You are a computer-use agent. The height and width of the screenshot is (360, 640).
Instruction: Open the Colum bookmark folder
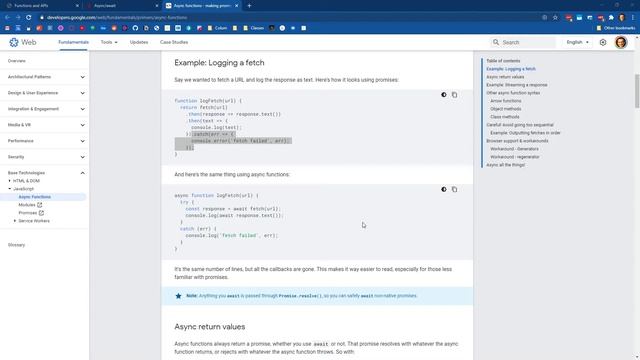tap(218, 28)
